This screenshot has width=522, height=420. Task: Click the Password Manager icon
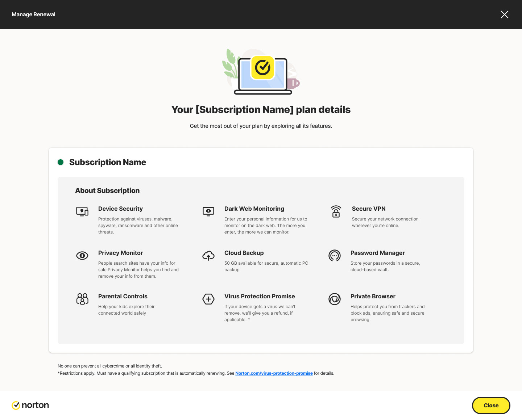point(335,256)
